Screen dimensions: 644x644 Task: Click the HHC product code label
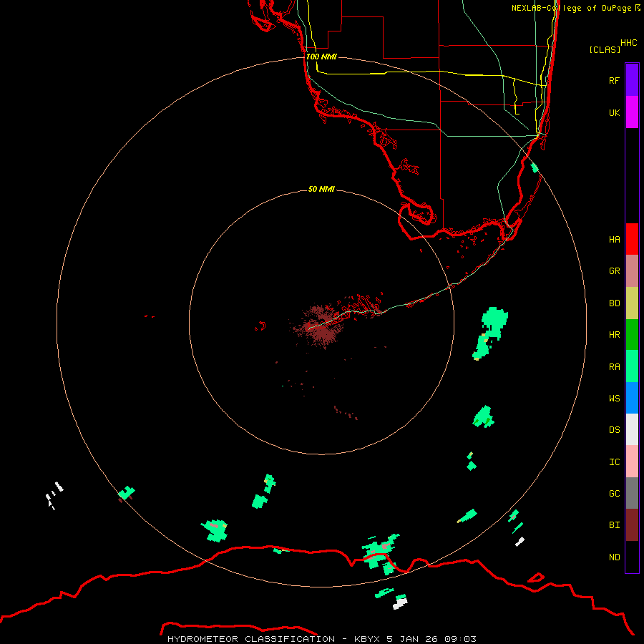tap(628, 43)
